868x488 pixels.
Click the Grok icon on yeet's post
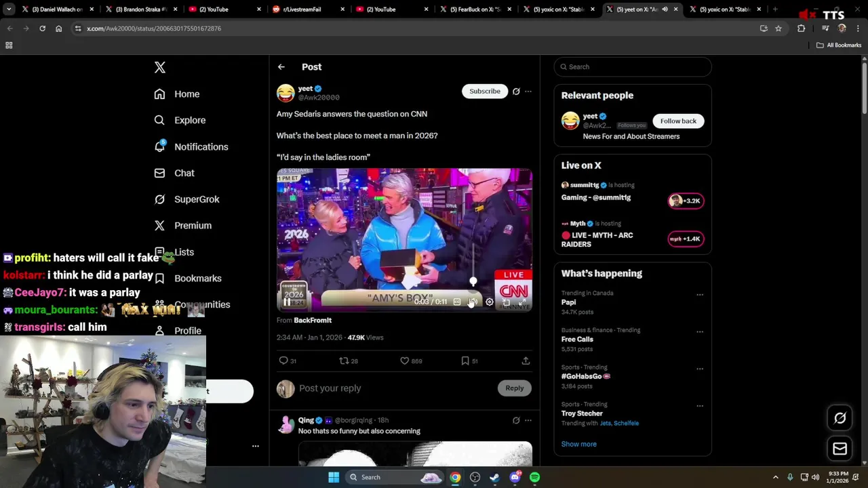(x=516, y=91)
